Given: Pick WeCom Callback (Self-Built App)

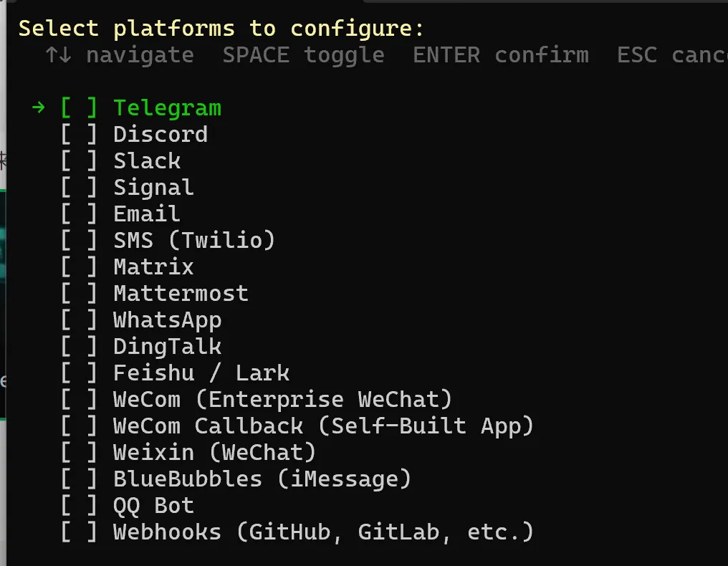Looking at the screenshot, I should (323, 426).
